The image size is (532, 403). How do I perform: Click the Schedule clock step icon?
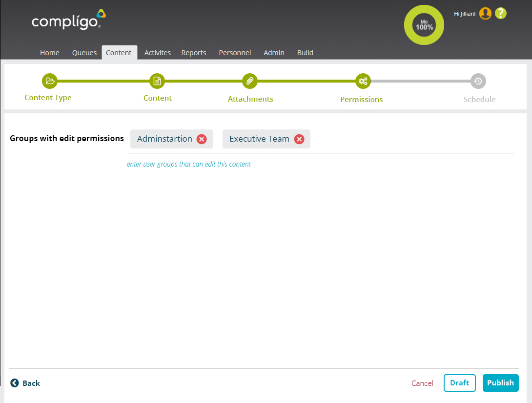point(478,81)
